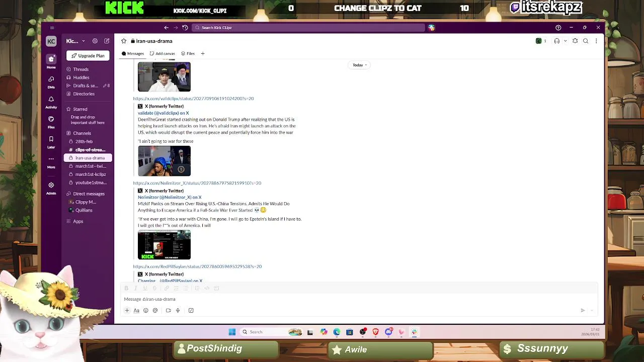Switch to the Messages tab
This screenshot has width=644, height=362.
tap(133, 53)
